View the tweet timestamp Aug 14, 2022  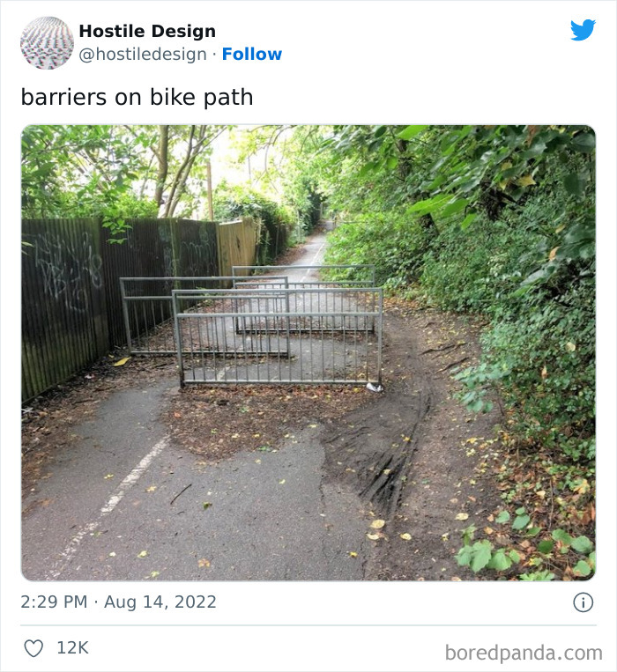pyautogui.click(x=160, y=602)
